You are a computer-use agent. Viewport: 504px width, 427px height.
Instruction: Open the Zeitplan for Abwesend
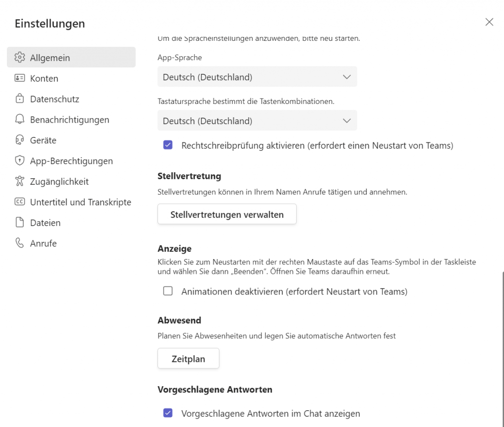coord(188,359)
